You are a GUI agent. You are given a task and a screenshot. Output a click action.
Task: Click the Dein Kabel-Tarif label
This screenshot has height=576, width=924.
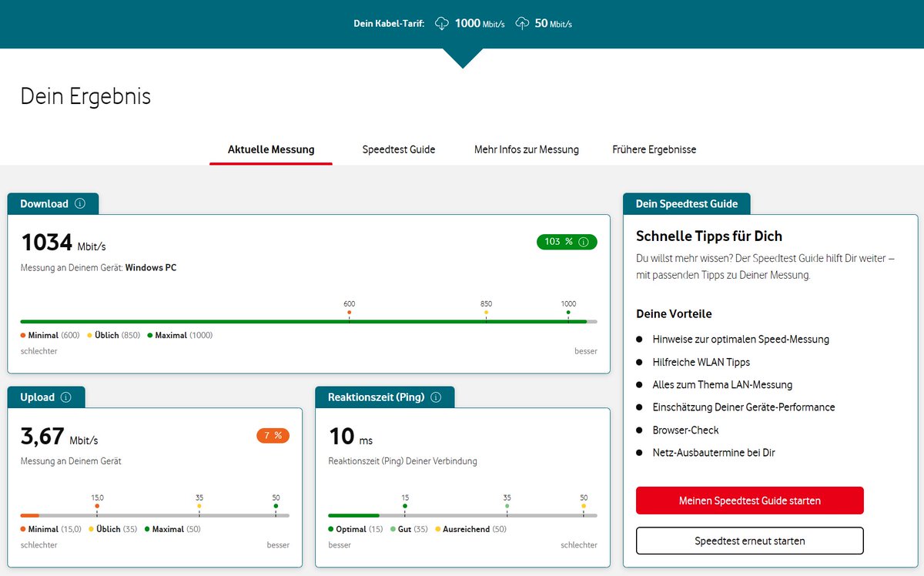click(x=389, y=23)
